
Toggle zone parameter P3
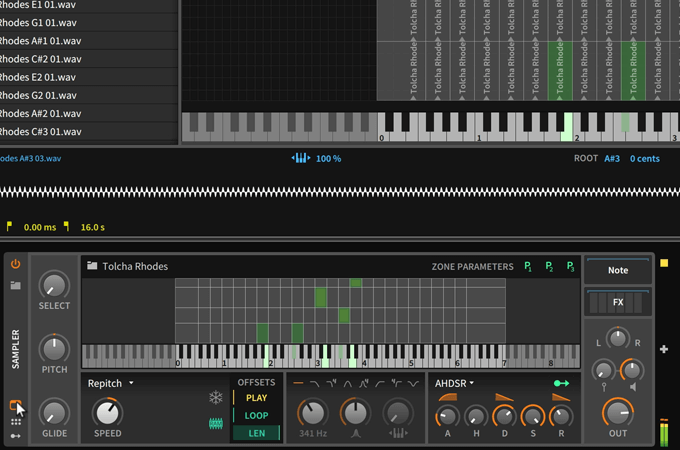point(570,266)
